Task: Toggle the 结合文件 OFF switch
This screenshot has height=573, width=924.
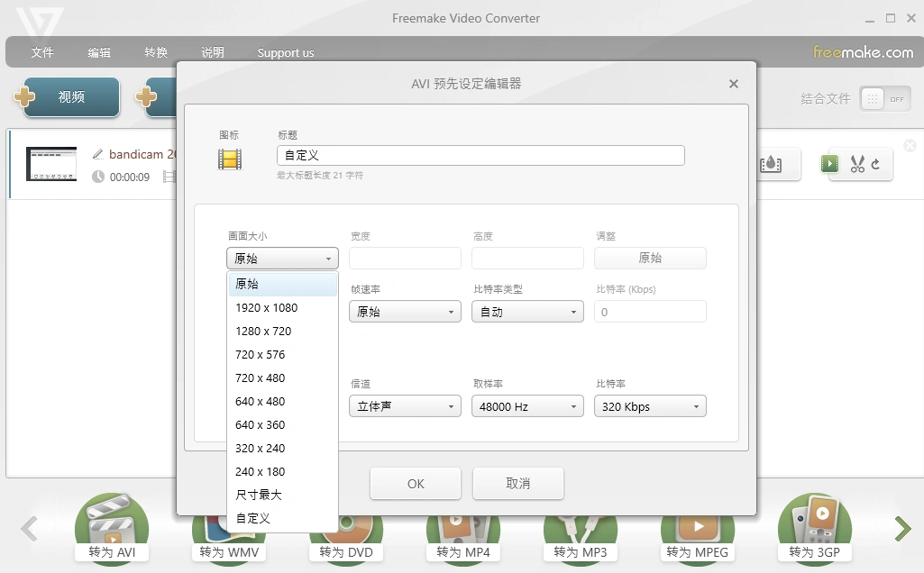Action: [x=884, y=99]
